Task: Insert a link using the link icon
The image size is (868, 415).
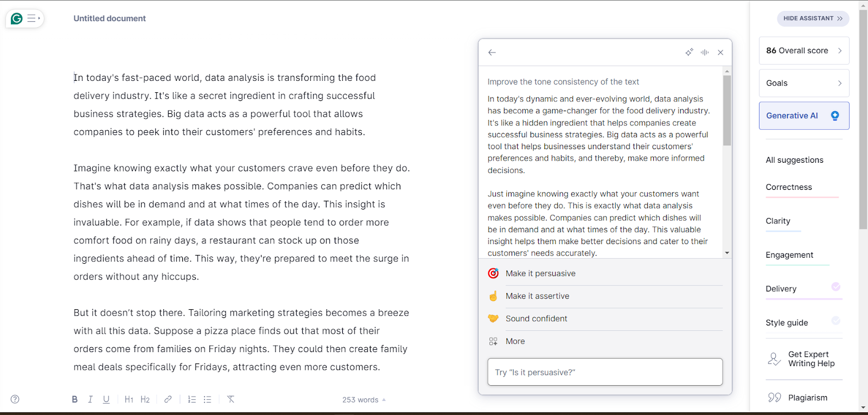Action: [168, 399]
